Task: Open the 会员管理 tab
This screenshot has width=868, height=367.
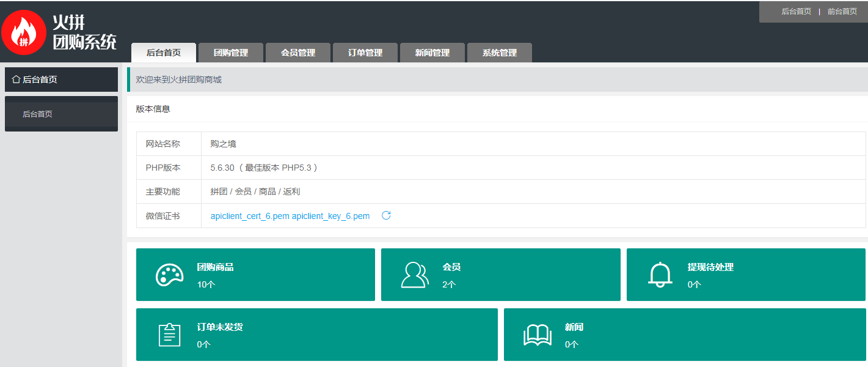Action: click(x=298, y=53)
